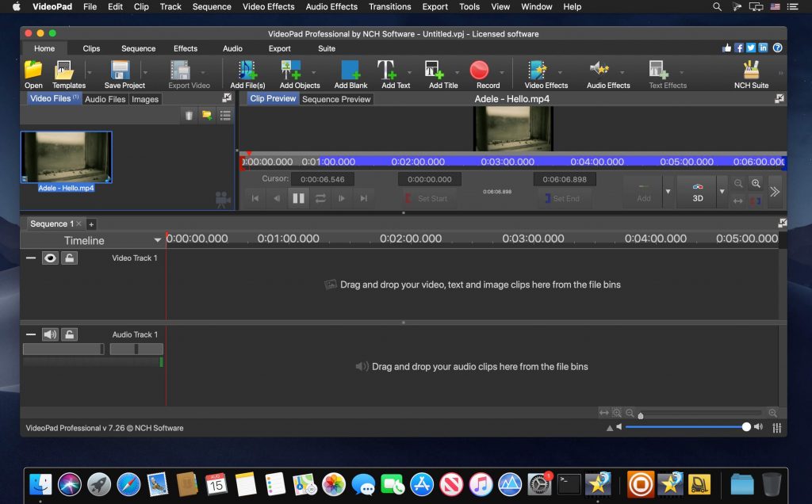Switch to the Audio Files tab
The width and height of the screenshot is (812, 504).
click(x=104, y=99)
